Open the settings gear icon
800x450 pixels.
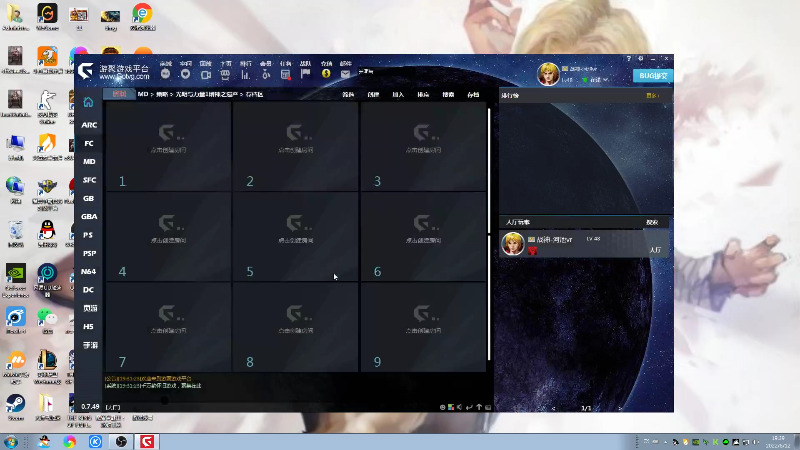pos(641,59)
